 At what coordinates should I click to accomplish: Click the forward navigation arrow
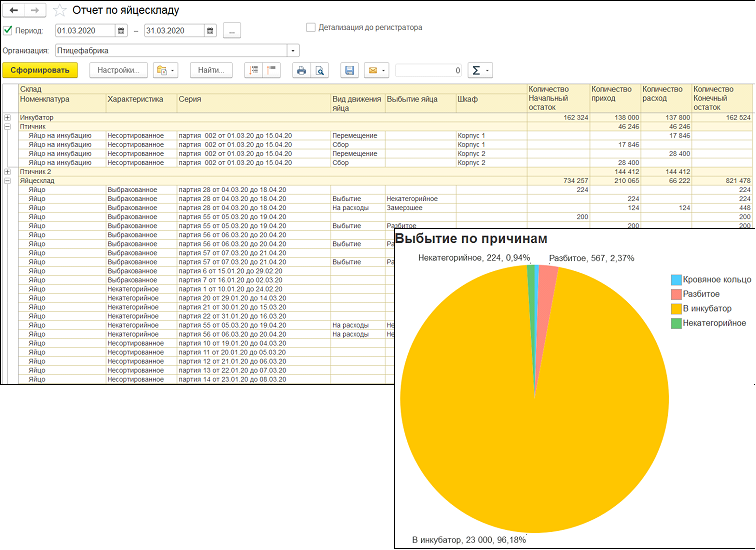coord(35,10)
